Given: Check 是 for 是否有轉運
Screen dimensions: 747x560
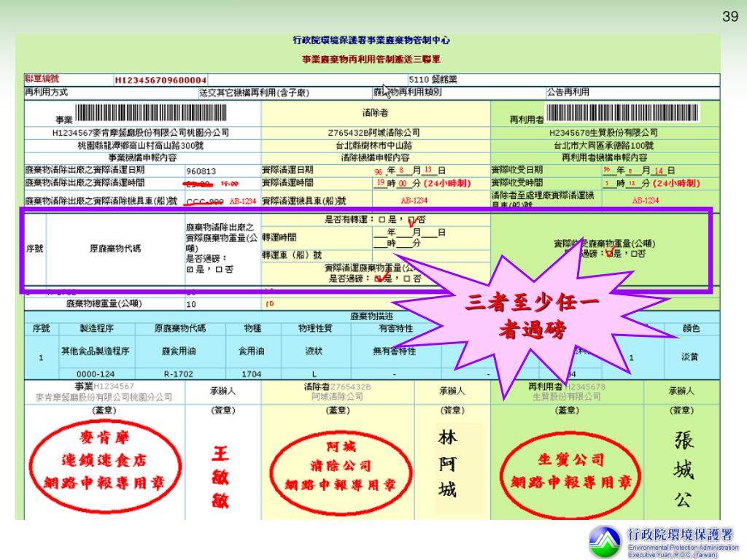Looking at the screenshot, I should 382,220.
